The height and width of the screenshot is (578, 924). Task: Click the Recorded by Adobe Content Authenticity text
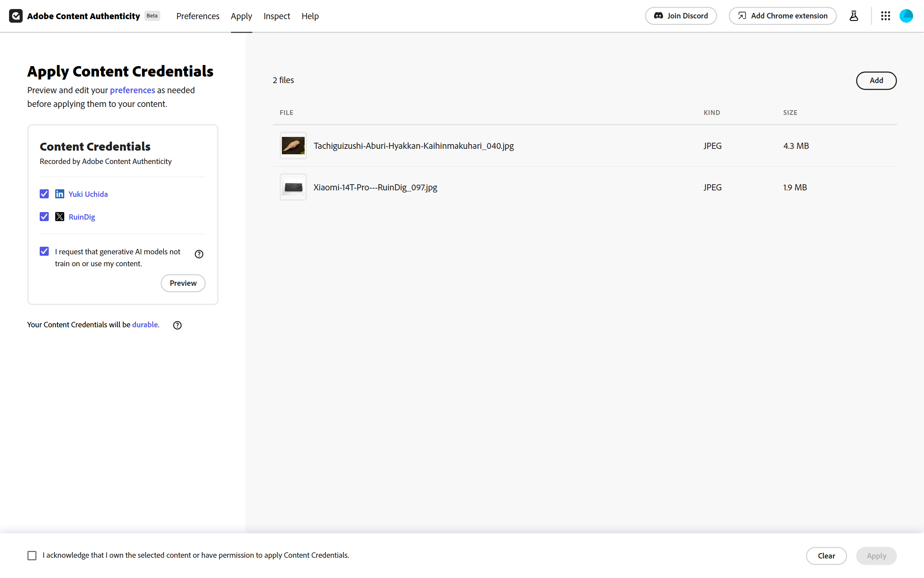point(106,161)
